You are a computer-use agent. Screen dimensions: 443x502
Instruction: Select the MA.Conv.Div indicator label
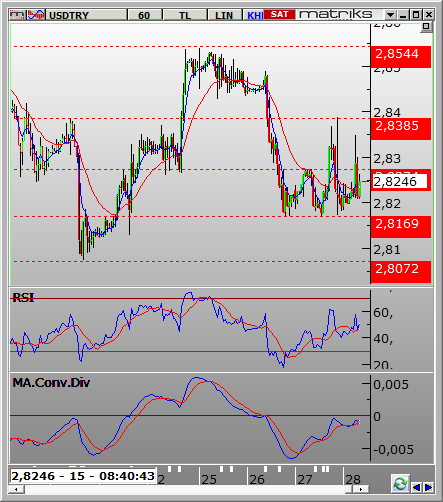point(51,383)
